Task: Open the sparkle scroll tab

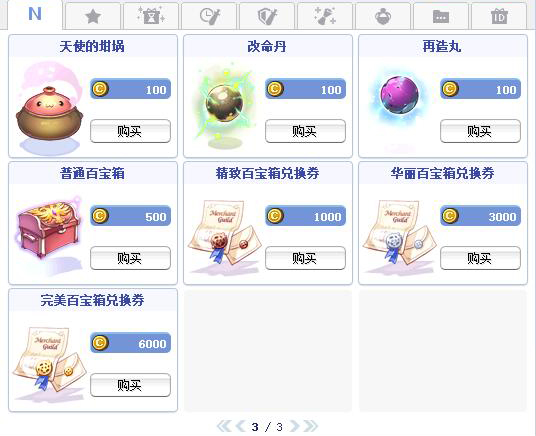Action: [325, 16]
